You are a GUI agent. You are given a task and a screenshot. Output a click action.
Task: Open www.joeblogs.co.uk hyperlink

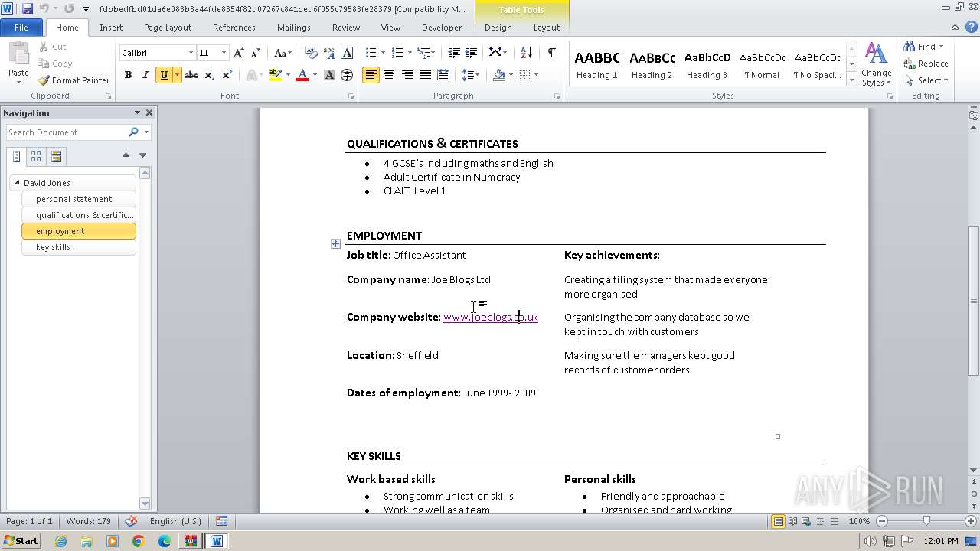(491, 317)
